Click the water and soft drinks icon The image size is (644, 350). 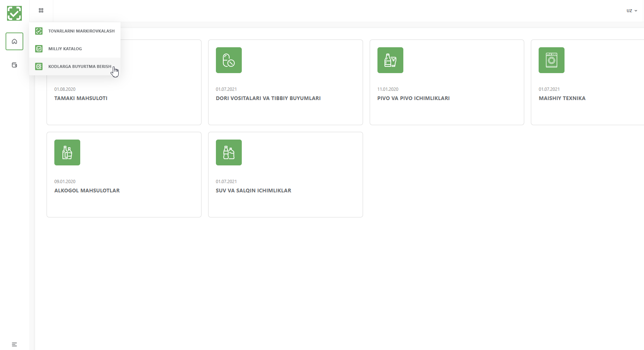click(x=229, y=152)
